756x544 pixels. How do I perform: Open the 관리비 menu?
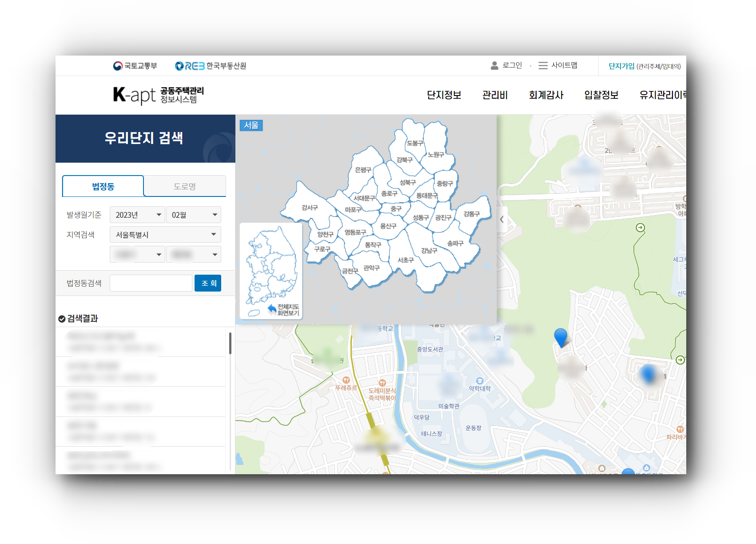495,95
